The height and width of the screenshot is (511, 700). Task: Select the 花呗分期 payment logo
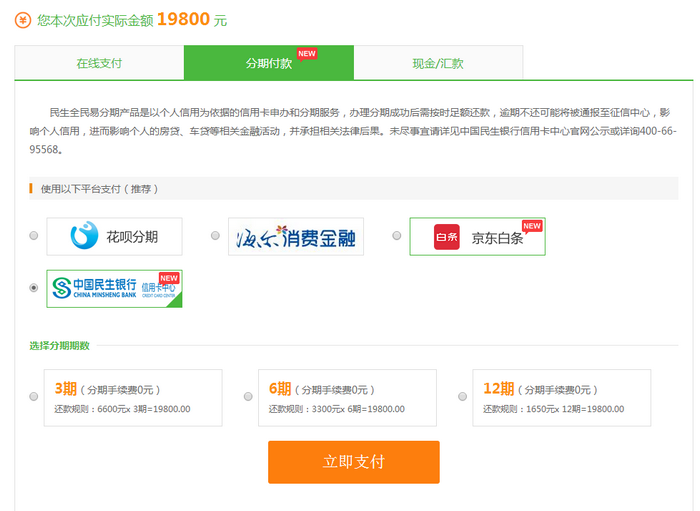point(114,237)
